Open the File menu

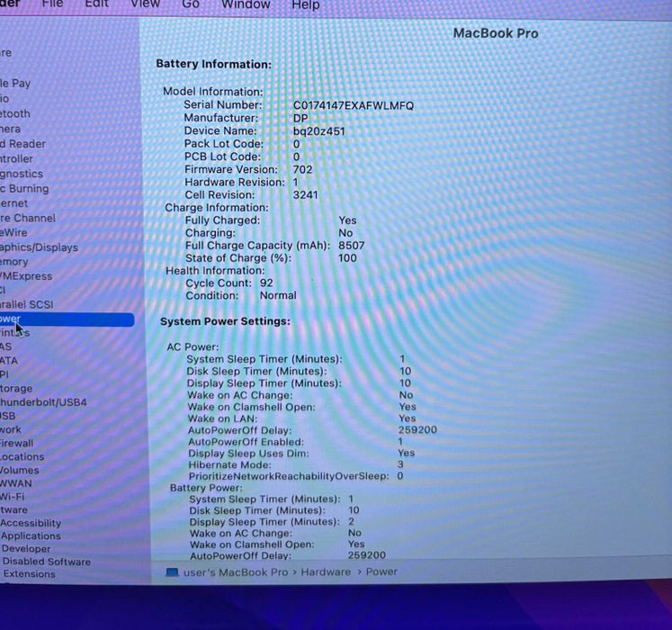[52, 4]
